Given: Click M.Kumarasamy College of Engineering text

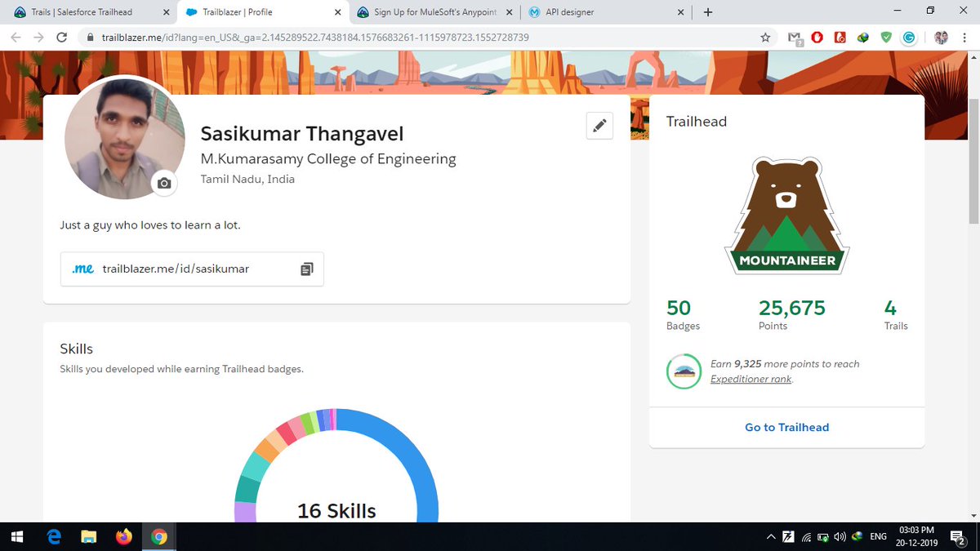Looking at the screenshot, I should [x=328, y=158].
